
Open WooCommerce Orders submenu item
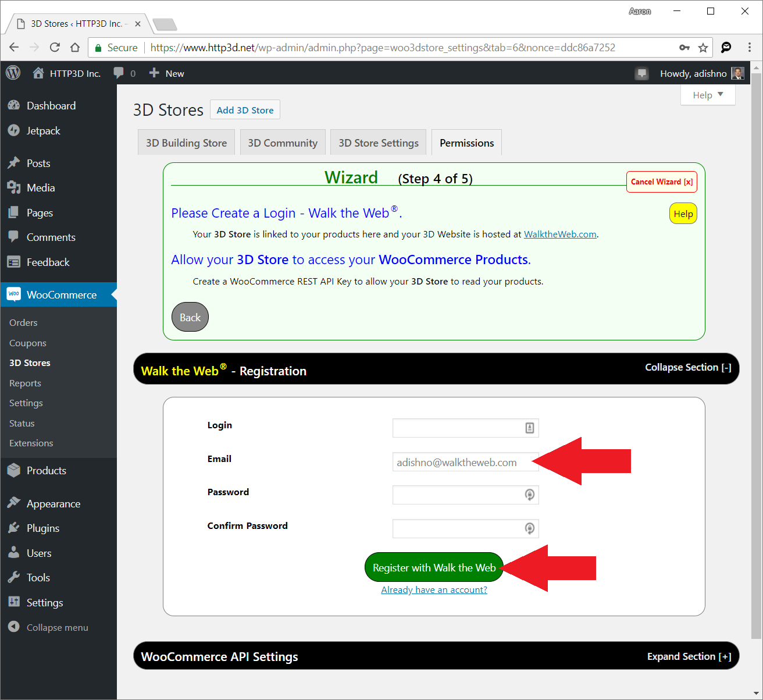[23, 322]
